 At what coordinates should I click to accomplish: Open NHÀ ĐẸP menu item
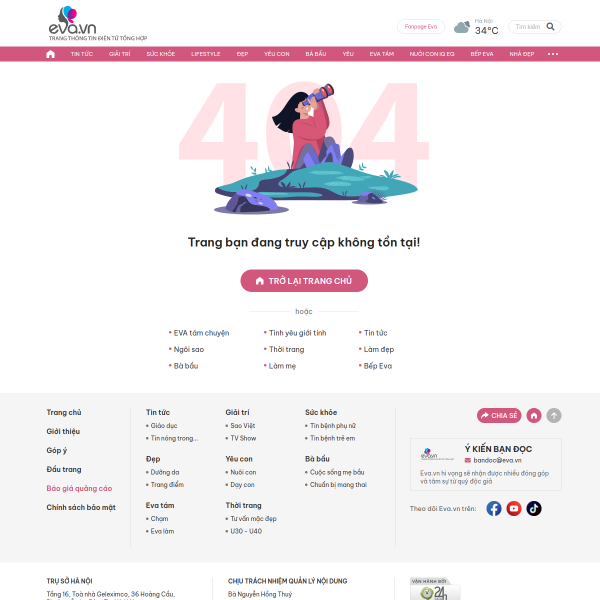522,54
